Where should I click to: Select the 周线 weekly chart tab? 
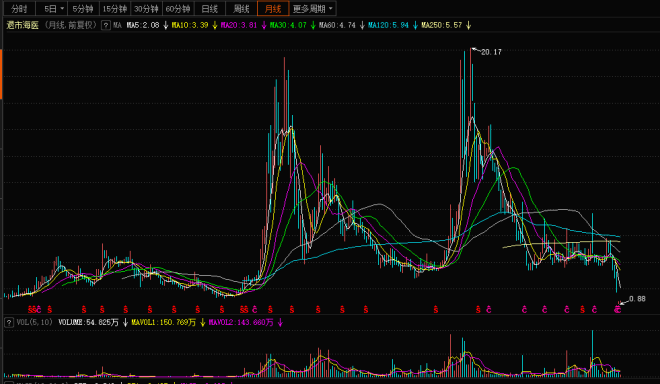click(x=241, y=8)
